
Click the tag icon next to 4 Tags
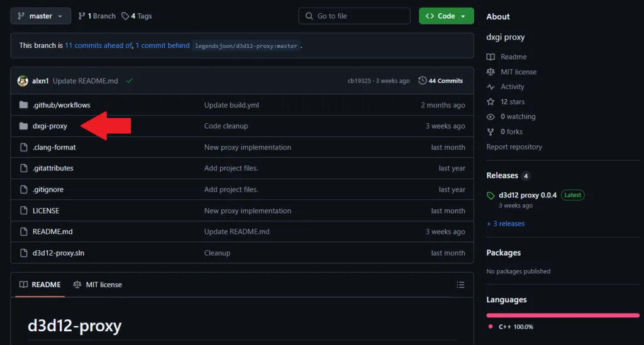pyautogui.click(x=125, y=16)
